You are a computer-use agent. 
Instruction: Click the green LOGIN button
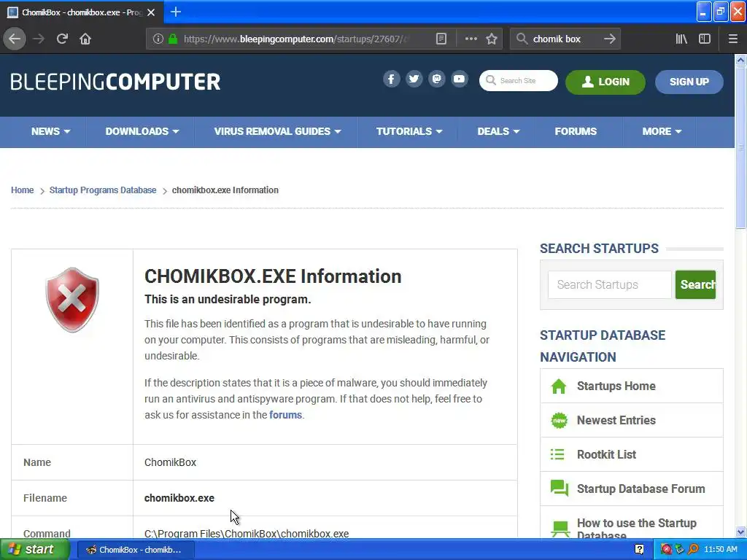605,82
